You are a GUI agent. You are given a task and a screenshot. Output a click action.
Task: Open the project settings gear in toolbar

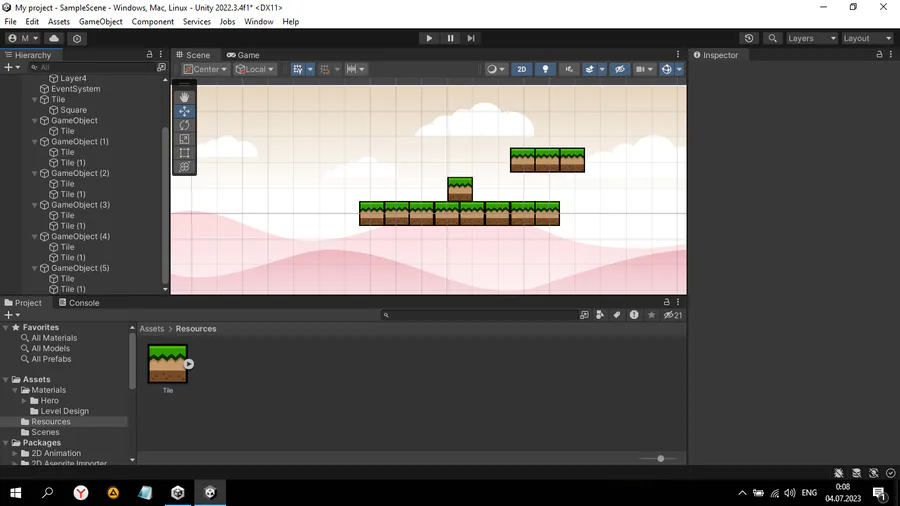pos(77,38)
